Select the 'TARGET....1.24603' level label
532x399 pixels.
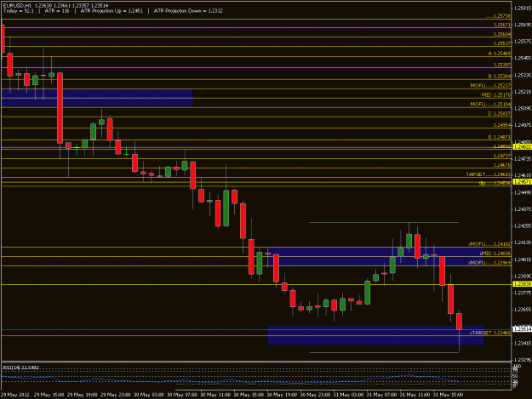click(489, 174)
